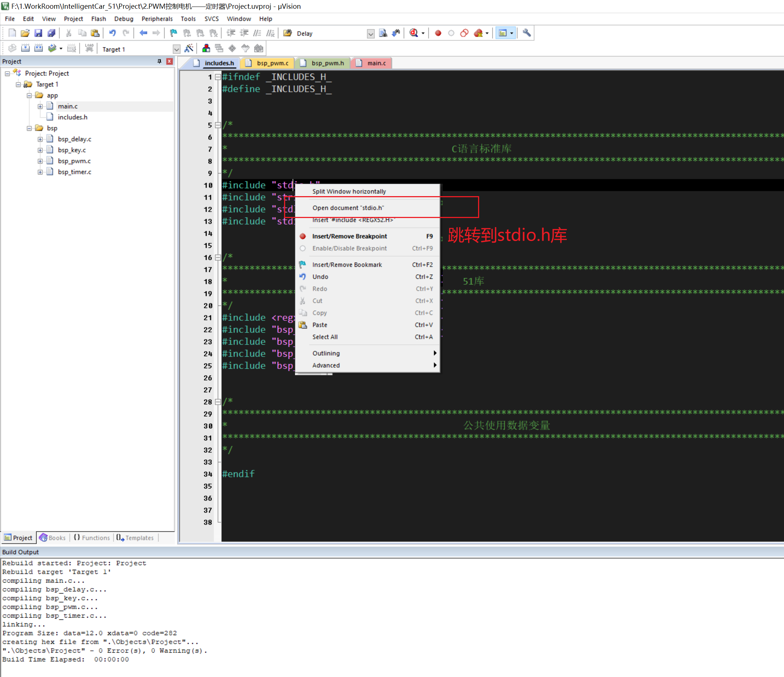The height and width of the screenshot is (677, 784).
Task: Switch to the Templates panel tab
Action: click(135, 538)
